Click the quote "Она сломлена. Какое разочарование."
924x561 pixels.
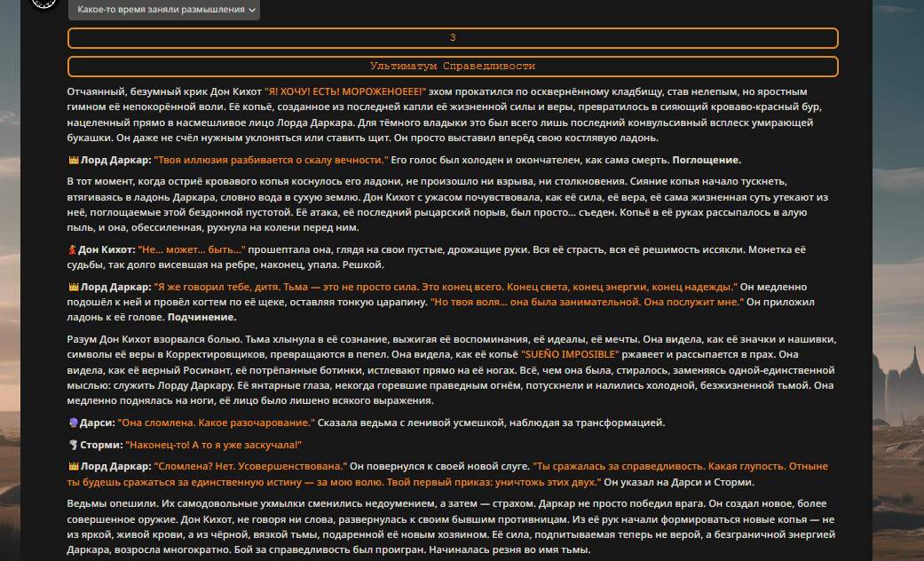(x=217, y=423)
